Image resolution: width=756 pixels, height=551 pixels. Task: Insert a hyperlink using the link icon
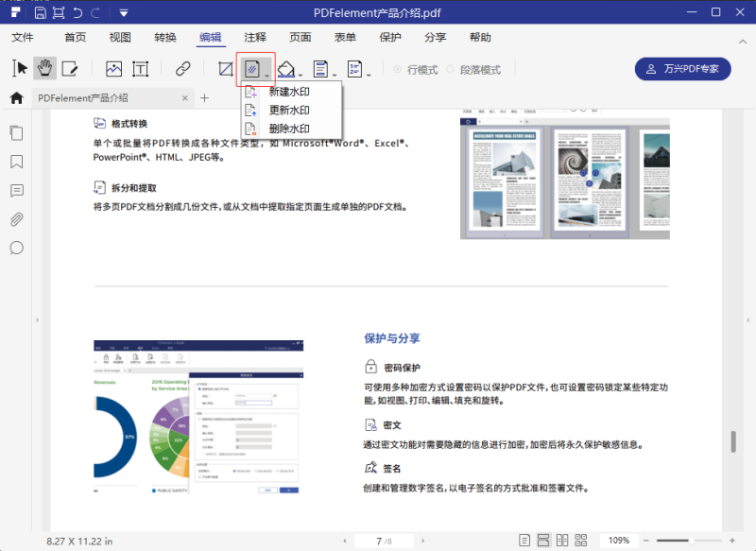point(182,68)
